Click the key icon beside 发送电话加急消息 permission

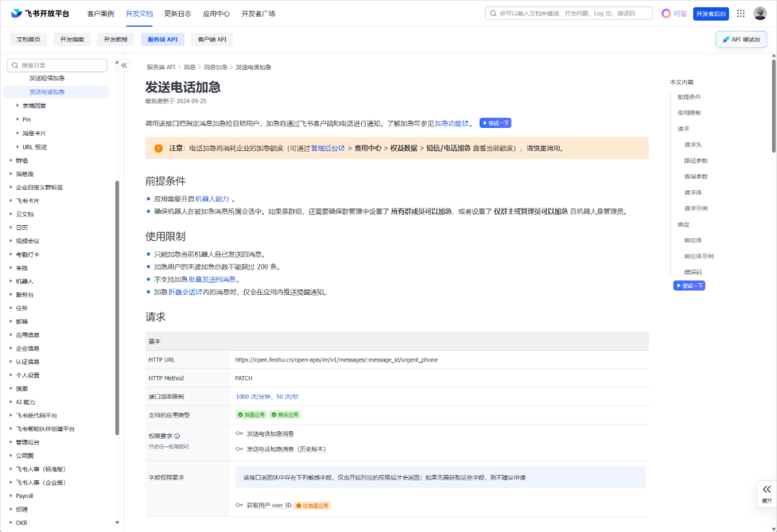click(239, 434)
